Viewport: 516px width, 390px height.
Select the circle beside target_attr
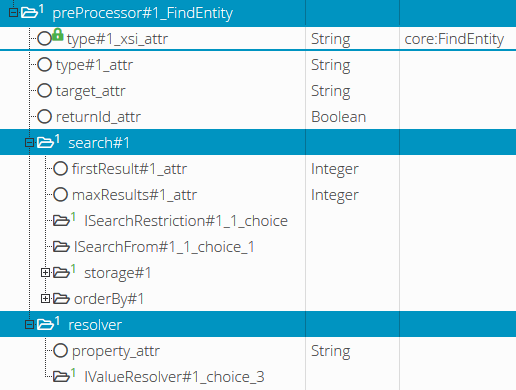(44, 91)
